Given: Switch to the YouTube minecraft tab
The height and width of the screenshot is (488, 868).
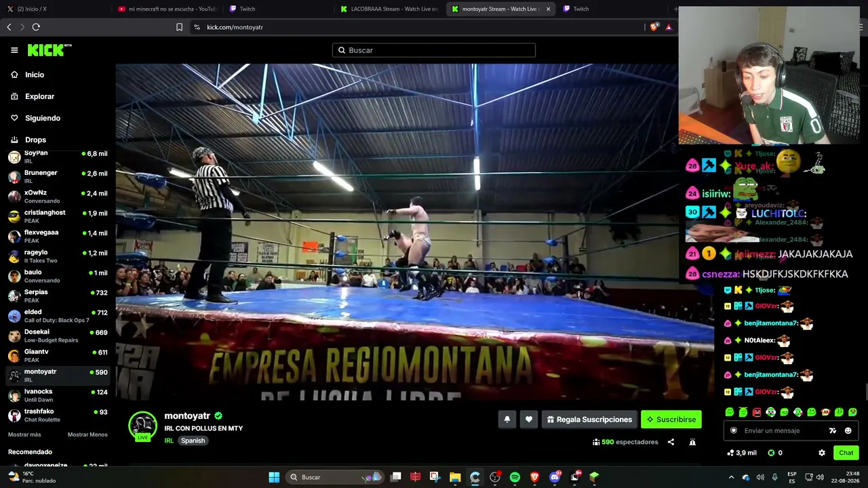Looking at the screenshot, I should pyautogui.click(x=166, y=9).
